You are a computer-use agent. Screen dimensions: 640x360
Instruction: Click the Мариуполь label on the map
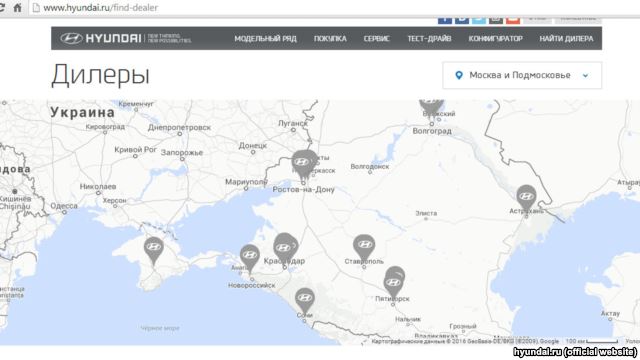click(246, 182)
